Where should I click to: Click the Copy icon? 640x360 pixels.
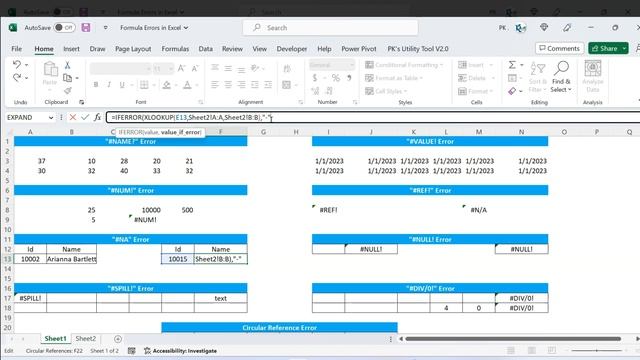(67, 78)
